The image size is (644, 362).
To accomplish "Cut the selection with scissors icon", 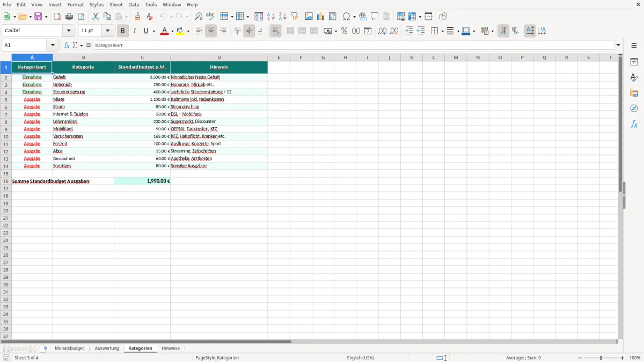I will pos(96,17).
